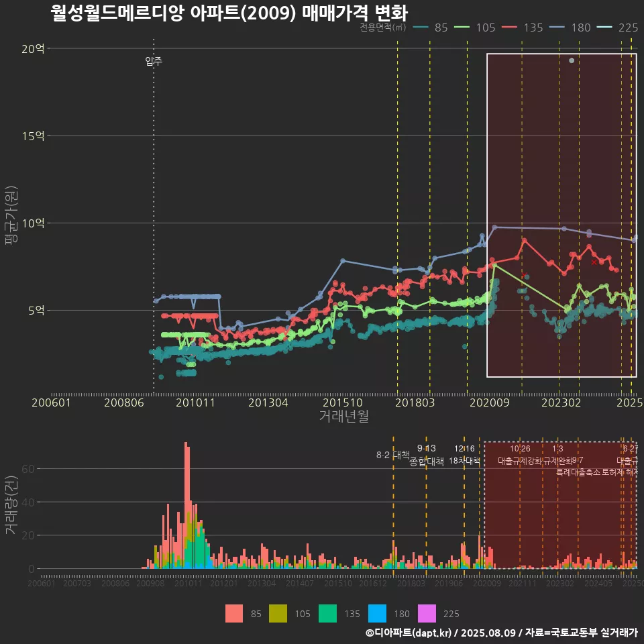Click the 200601 x-axis label on price chart
Screen dimensions: 644x644
point(52,402)
